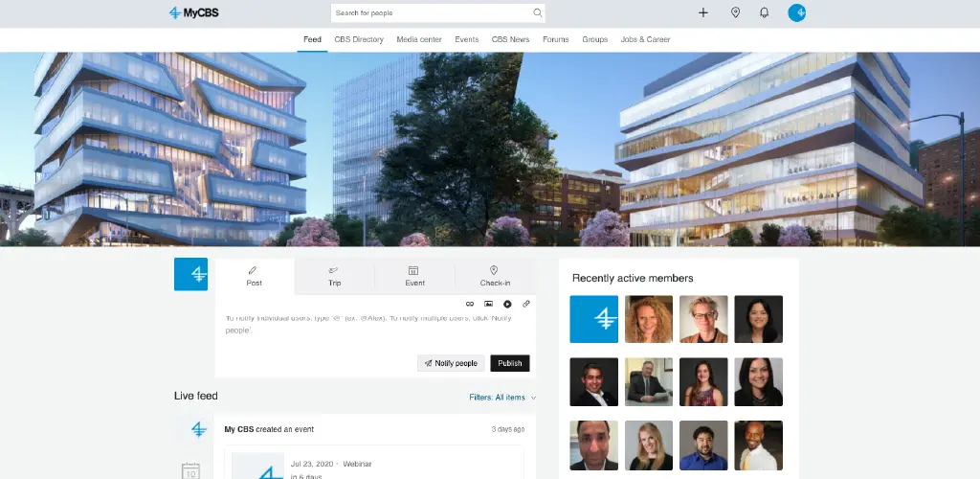Click the Notify people button
The width and height of the screenshot is (980, 479).
coord(451,363)
